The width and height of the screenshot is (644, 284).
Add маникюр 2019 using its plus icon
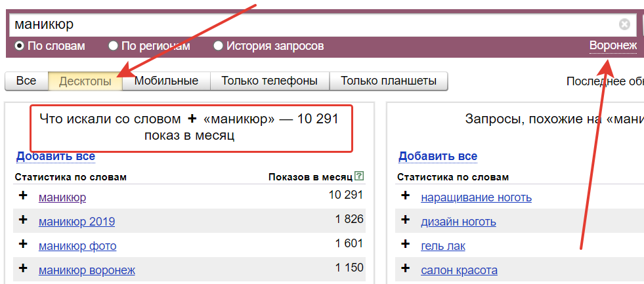[23, 220]
